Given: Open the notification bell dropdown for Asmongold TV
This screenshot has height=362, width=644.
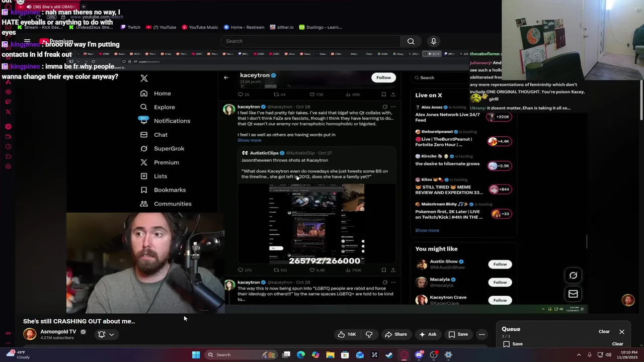Looking at the screenshot, I should point(106,334).
